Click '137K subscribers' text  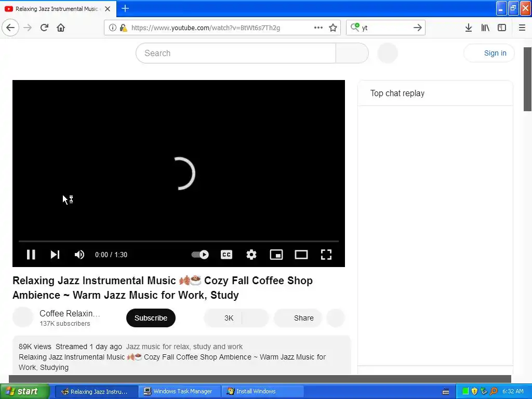65,324
